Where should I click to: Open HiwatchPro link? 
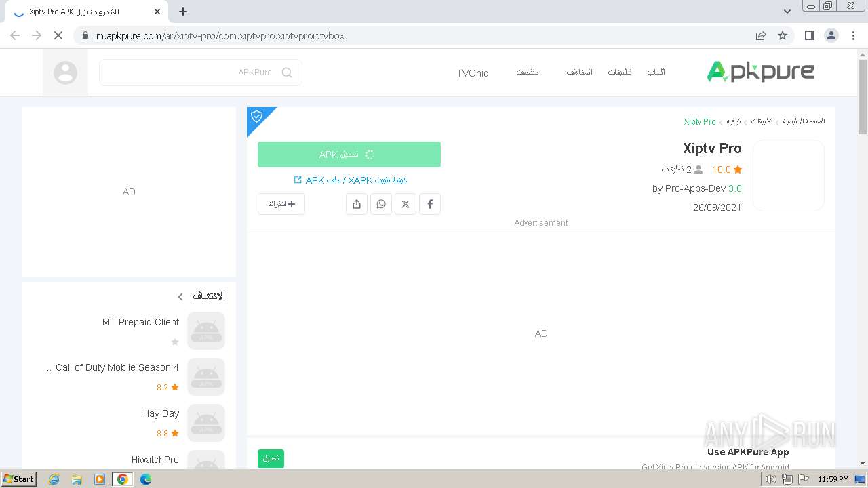point(155,460)
